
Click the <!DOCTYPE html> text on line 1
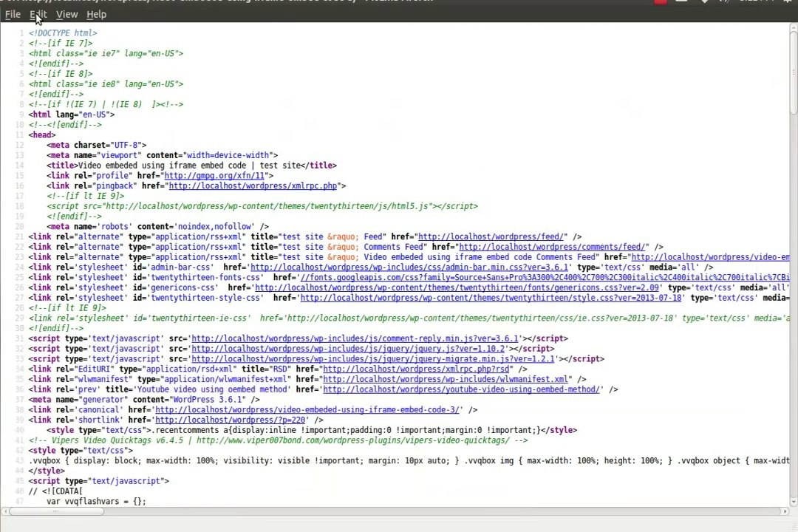tap(63, 33)
